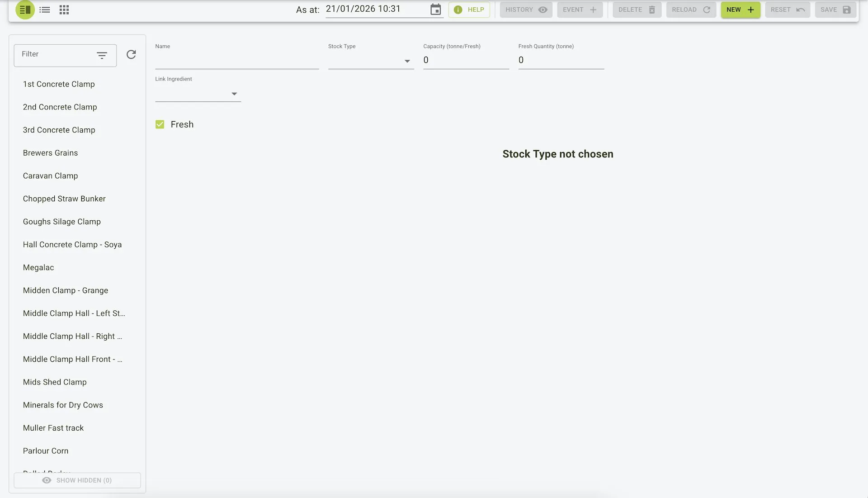Click the RELOAD button
The height and width of the screenshot is (498, 868).
pyautogui.click(x=691, y=9)
